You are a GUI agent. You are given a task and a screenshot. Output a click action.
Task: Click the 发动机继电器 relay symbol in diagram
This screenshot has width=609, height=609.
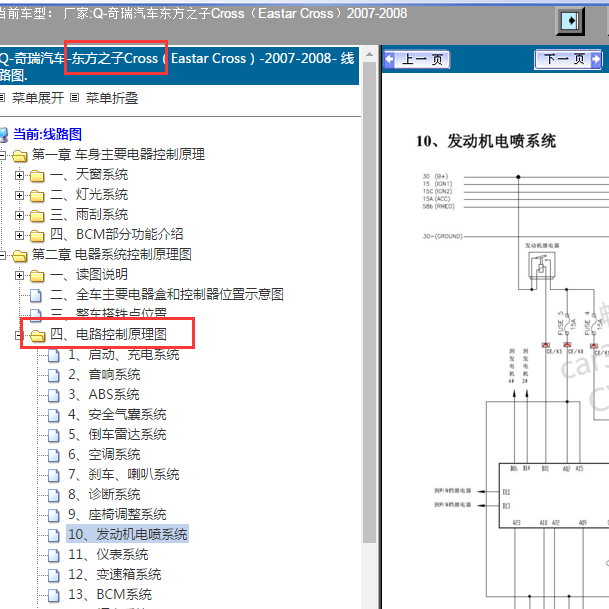542,265
